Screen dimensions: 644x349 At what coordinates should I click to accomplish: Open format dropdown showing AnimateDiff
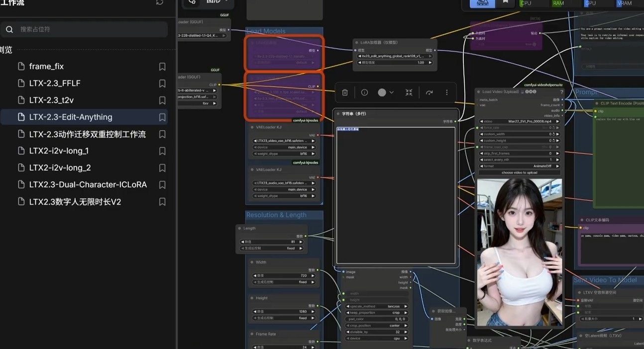[x=520, y=166]
